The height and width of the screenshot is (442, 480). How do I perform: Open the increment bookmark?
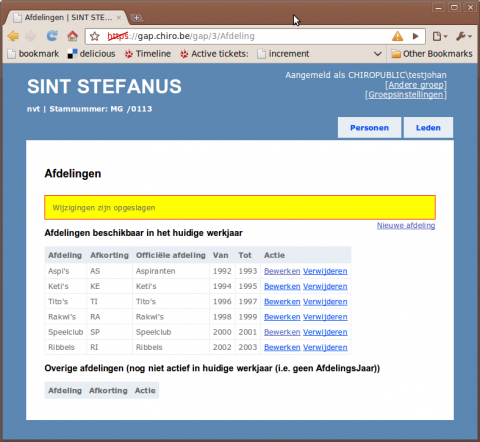pos(283,54)
